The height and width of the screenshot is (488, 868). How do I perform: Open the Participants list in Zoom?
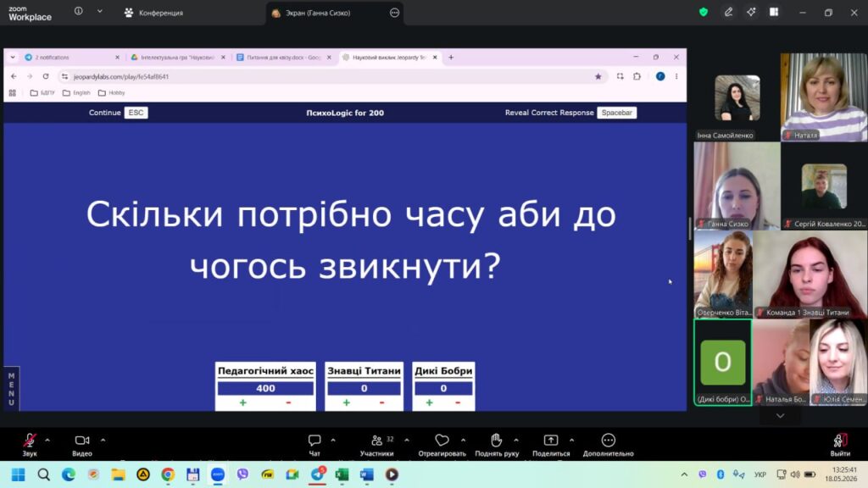[376, 441]
